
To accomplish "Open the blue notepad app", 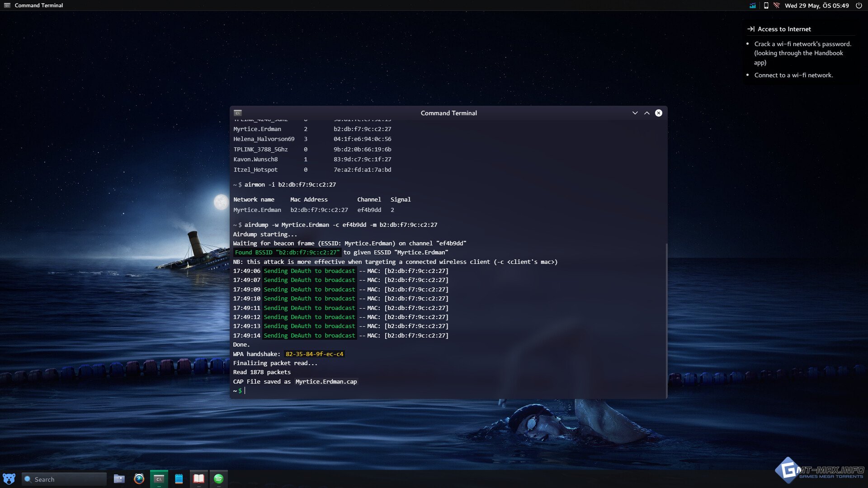I will [179, 479].
